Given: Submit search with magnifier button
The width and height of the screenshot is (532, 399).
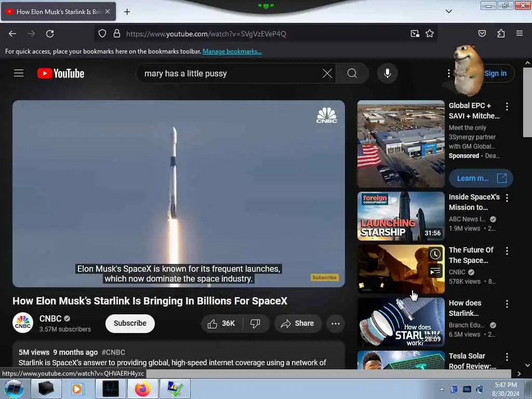Looking at the screenshot, I should [x=352, y=73].
